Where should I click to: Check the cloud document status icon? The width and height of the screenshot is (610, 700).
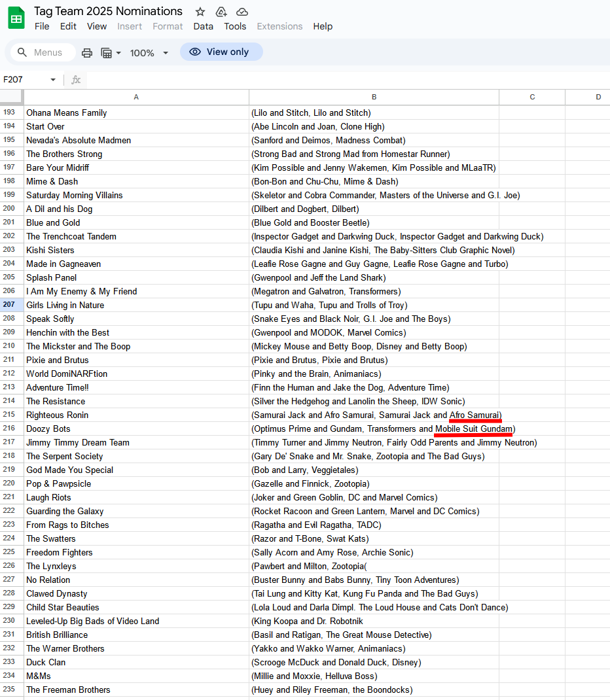point(242,12)
